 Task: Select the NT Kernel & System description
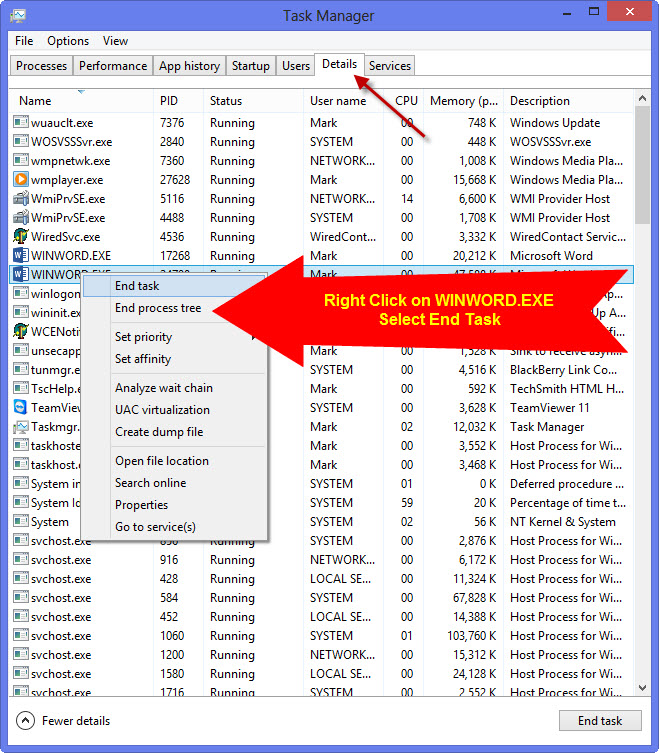(x=563, y=522)
